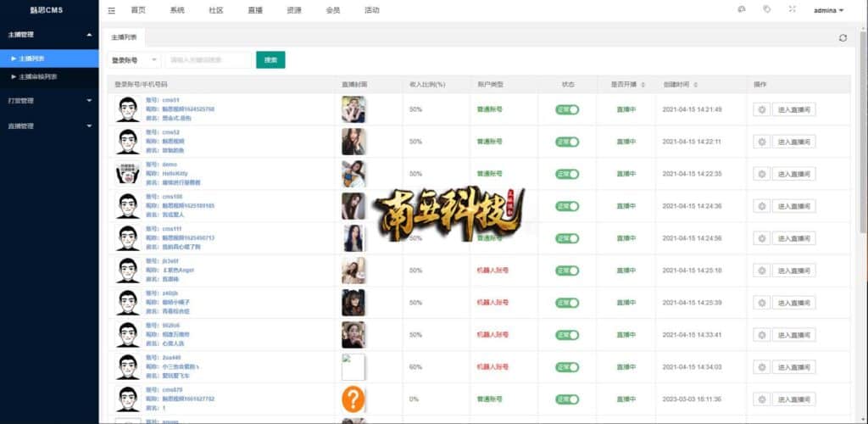This screenshot has height=424, width=868.
Task: Open 社区 in top navigation
Action: pos(216,10)
